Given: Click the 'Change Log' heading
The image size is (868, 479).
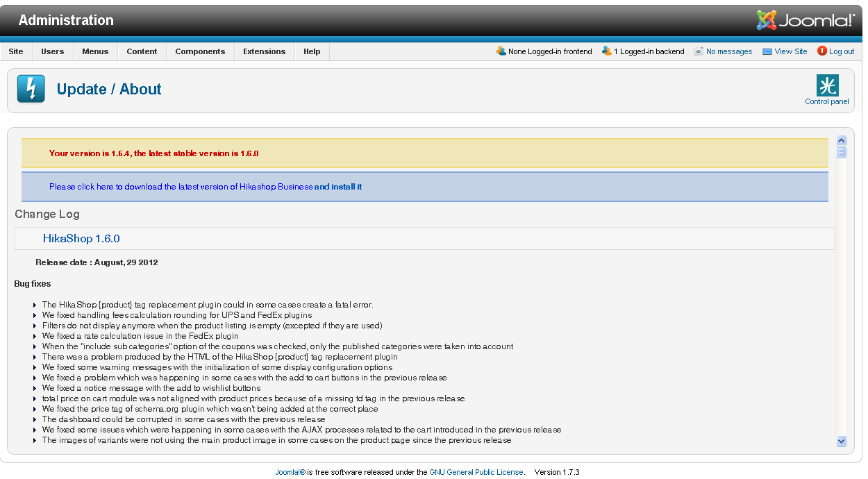Looking at the screenshot, I should (x=47, y=214).
